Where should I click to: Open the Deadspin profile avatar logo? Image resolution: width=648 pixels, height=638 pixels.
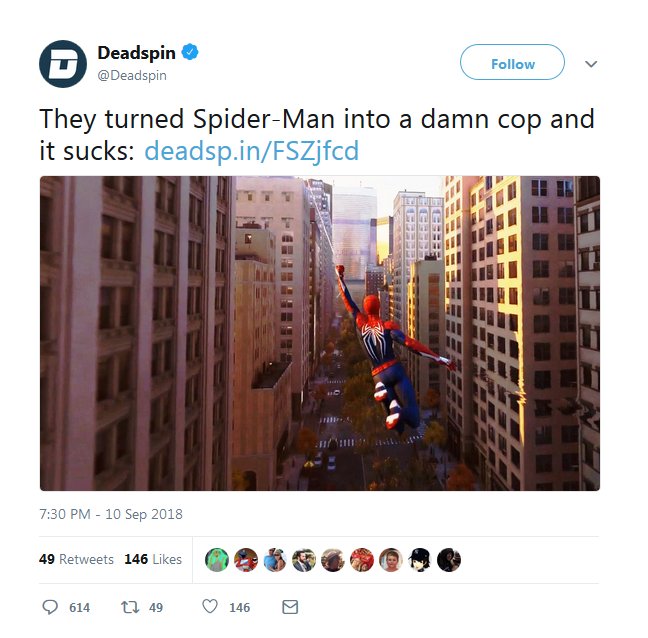coord(63,64)
